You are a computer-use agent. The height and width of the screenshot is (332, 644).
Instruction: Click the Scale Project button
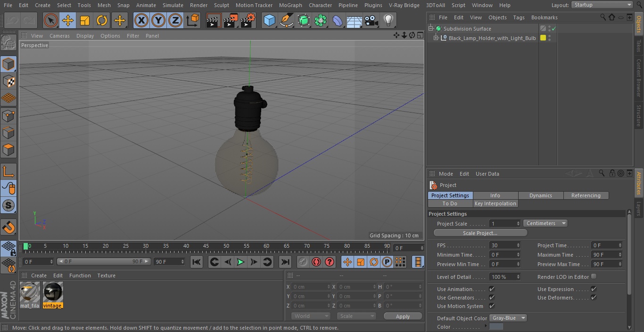(480, 233)
